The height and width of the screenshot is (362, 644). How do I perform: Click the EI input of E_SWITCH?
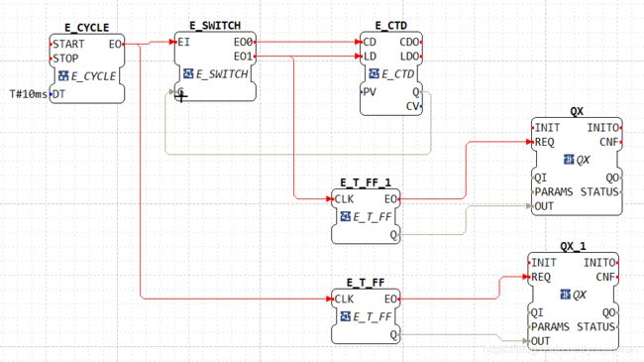click(183, 42)
